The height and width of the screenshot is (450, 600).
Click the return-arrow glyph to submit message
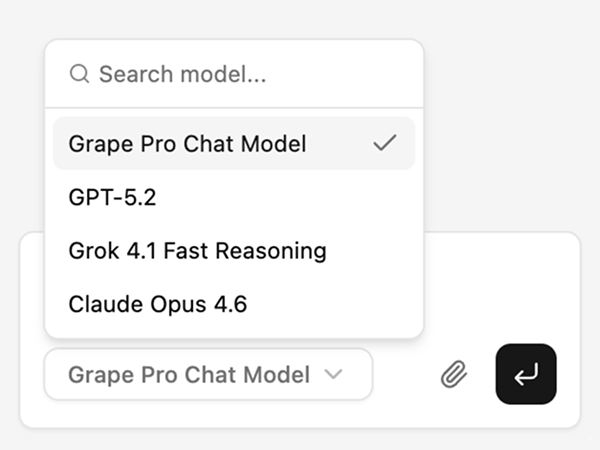pyautogui.click(x=526, y=375)
